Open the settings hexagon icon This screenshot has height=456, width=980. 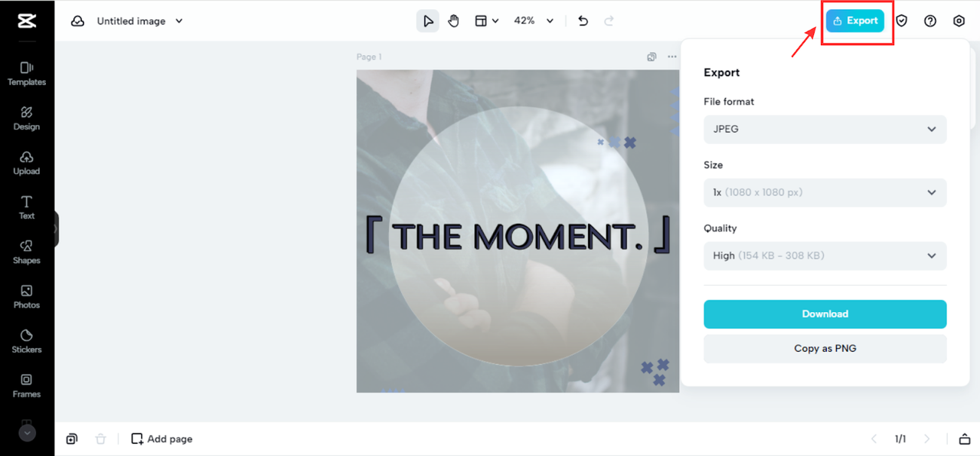pyautogui.click(x=959, y=21)
